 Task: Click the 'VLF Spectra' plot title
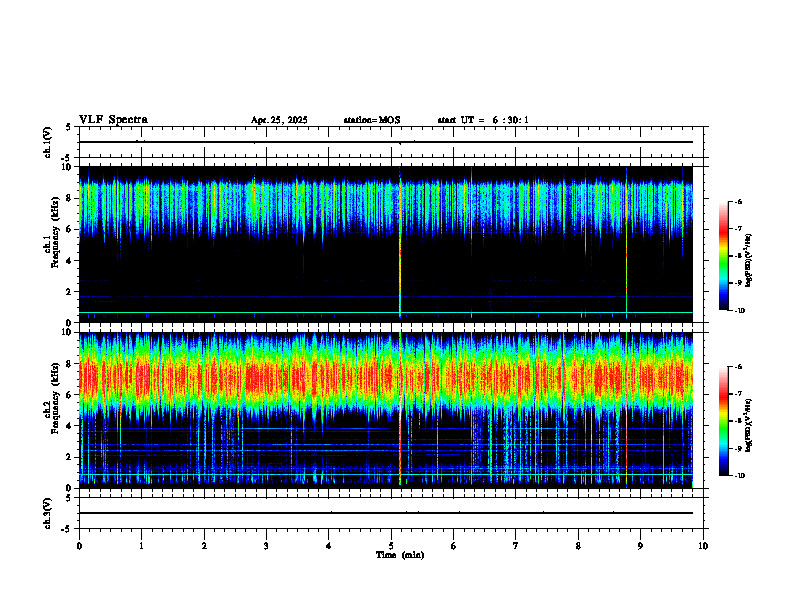113,120
